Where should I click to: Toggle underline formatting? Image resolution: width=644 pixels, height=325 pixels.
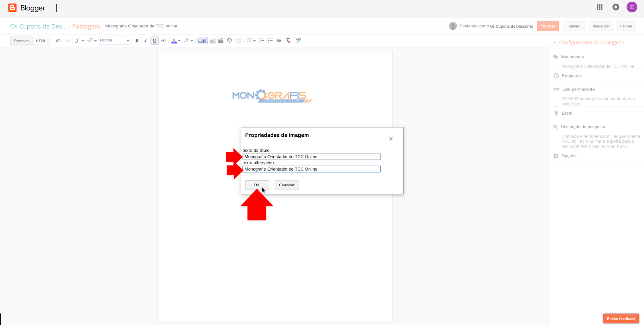click(155, 41)
